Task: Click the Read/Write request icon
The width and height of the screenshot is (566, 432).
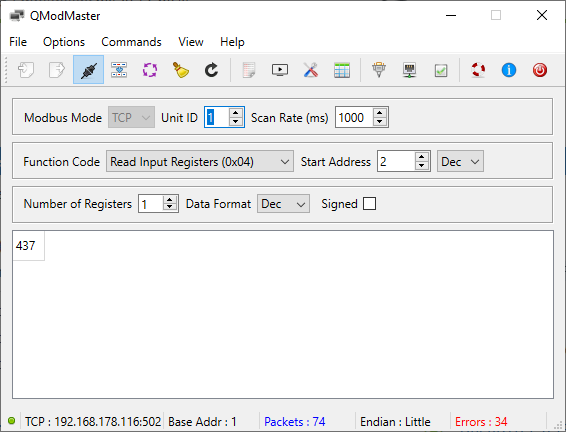Action: click(x=119, y=70)
